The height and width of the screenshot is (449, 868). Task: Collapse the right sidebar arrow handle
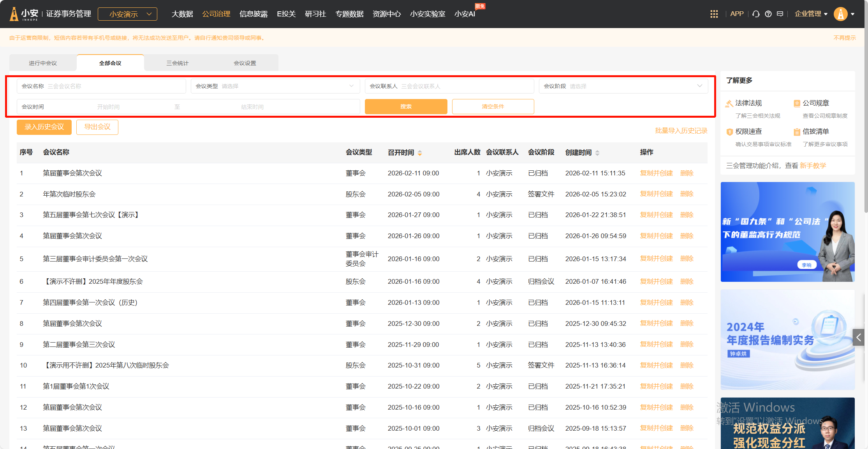coord(858,338)
